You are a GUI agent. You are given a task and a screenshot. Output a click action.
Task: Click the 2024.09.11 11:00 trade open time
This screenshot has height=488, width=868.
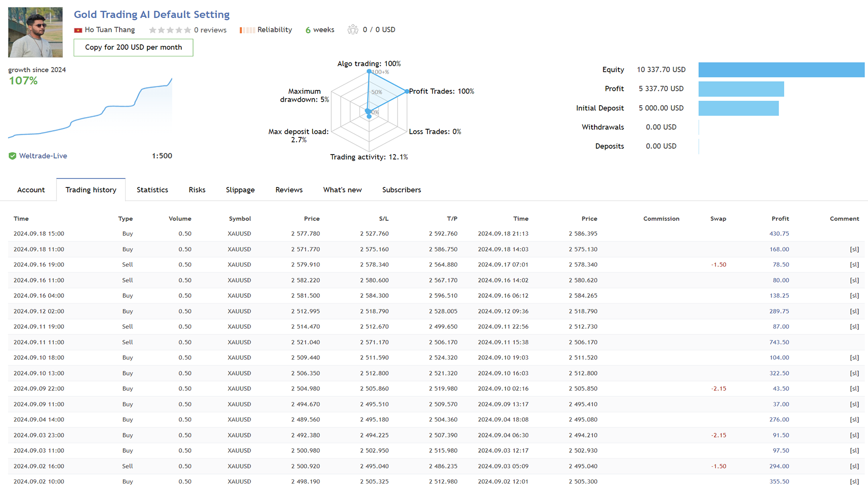pyautogui.click(x=39, y=343)
